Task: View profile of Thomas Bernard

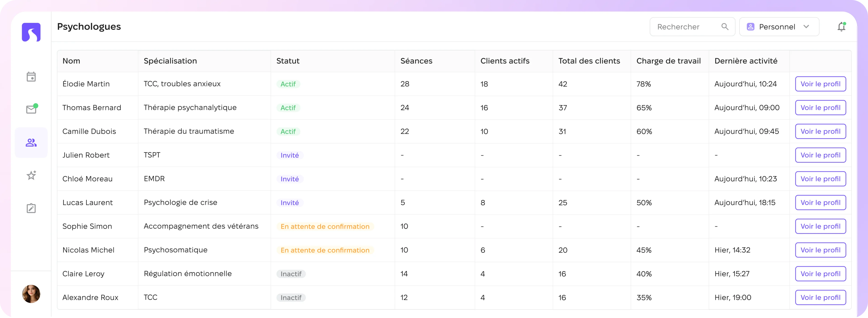Action: 820,108
